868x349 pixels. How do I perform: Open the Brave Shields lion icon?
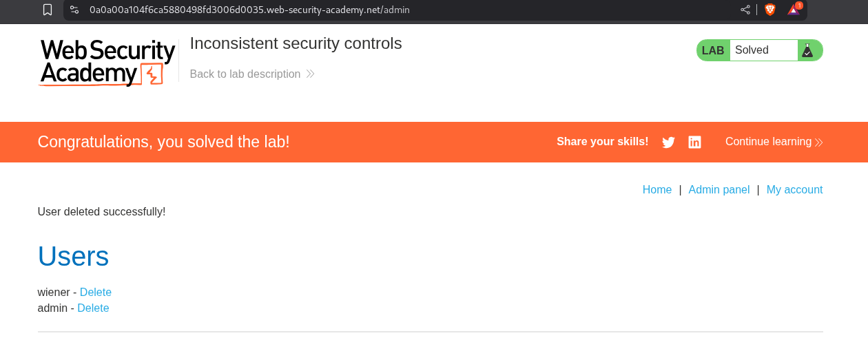click(x=769, y=10)
